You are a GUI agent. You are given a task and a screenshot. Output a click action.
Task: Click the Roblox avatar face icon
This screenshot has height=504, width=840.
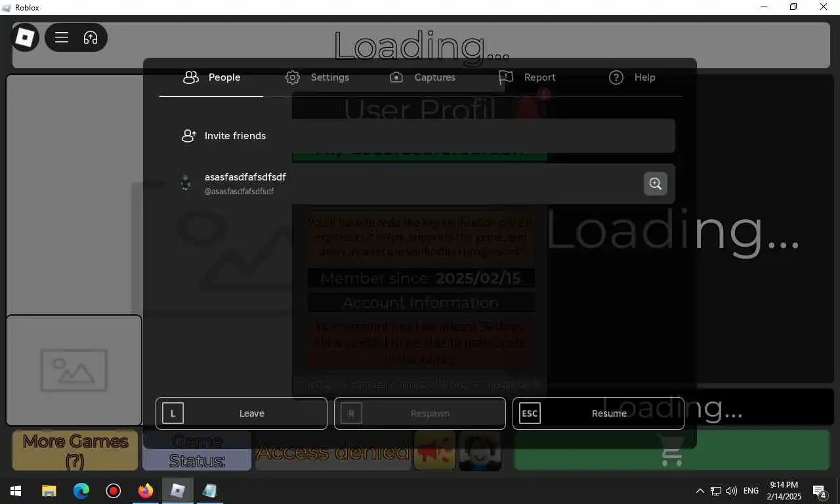(x=480, y=451)
